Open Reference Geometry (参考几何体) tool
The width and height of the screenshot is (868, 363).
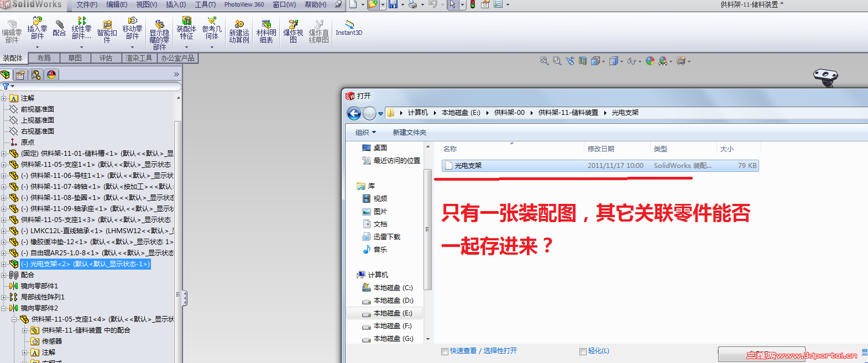pyautogui.click(x=212, y=29)
